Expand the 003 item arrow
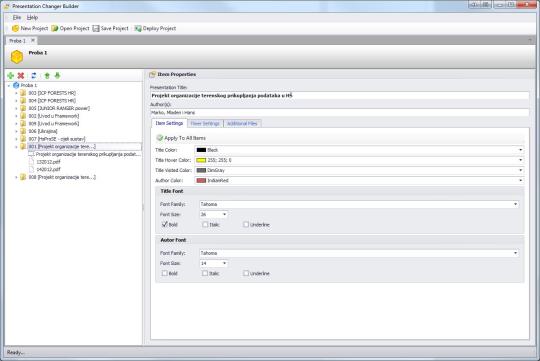Viewport: 540px width, 361px height. click(x=16, y=93)
